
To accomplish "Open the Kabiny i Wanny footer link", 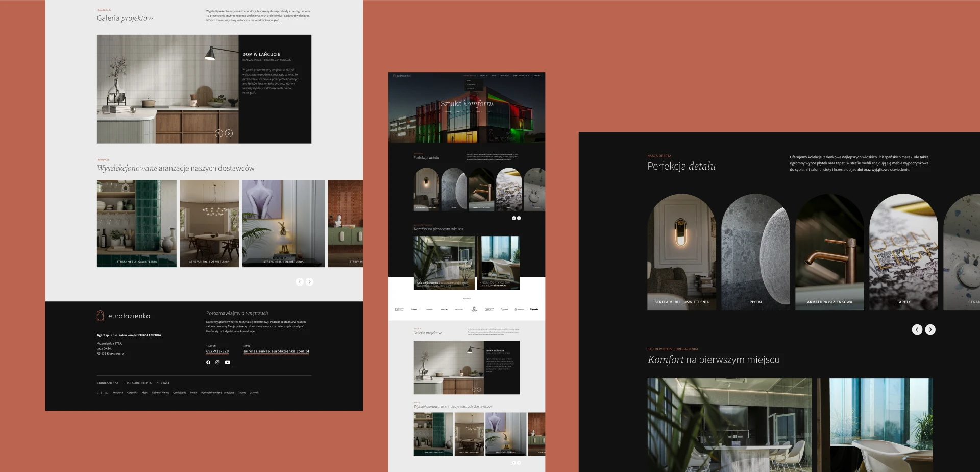I will coord(160,393).
